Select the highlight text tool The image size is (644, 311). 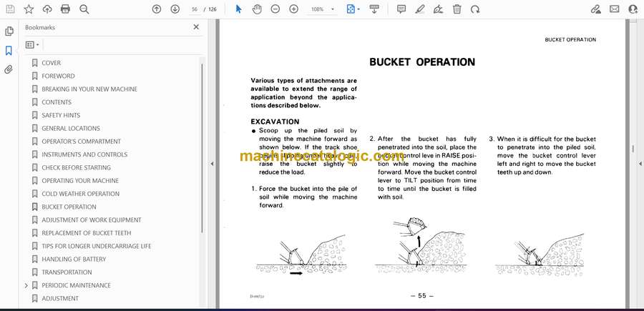click(x=419, y=9)
